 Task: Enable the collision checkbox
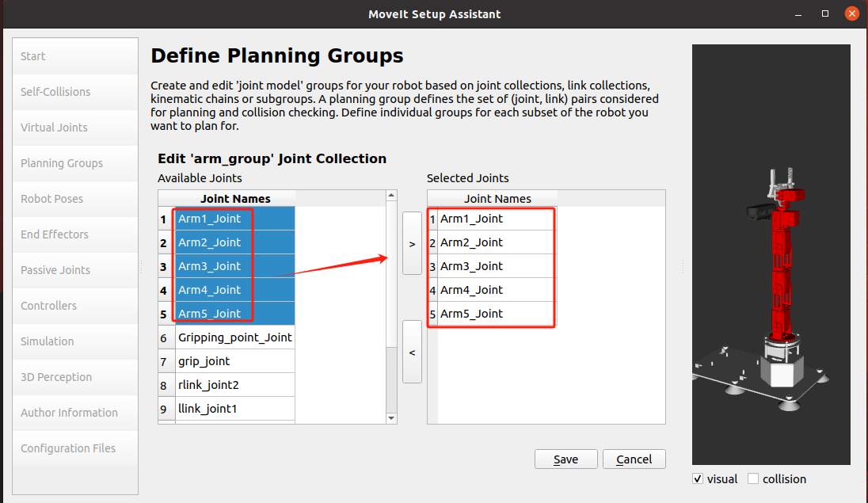pyautogui.click(x=753, y=478)
